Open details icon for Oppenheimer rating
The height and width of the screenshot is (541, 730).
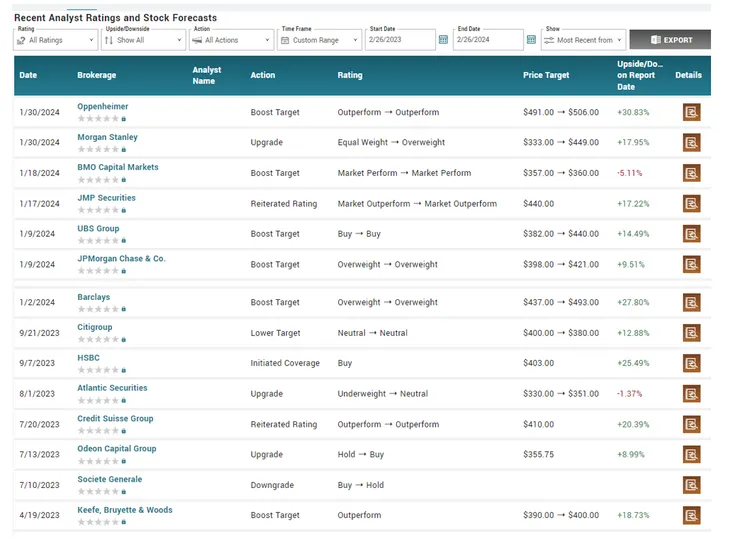(x=691, y=112)
